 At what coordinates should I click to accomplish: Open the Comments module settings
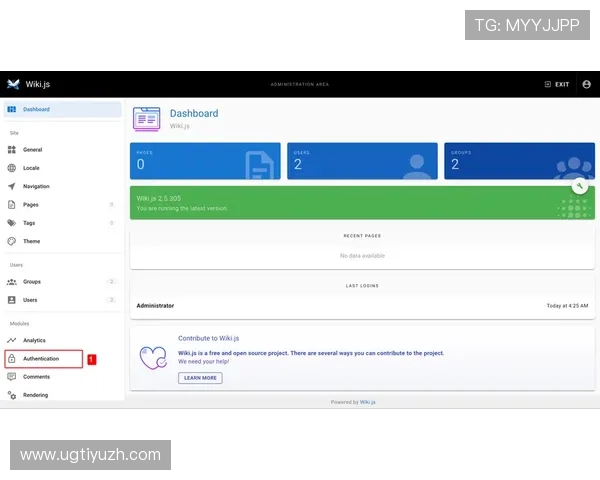click(36, 377)
